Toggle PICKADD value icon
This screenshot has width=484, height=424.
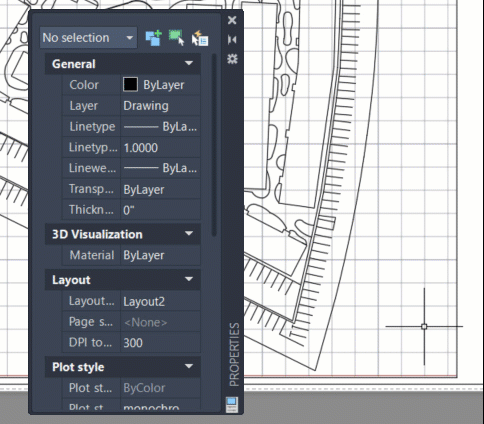(154, 38)
